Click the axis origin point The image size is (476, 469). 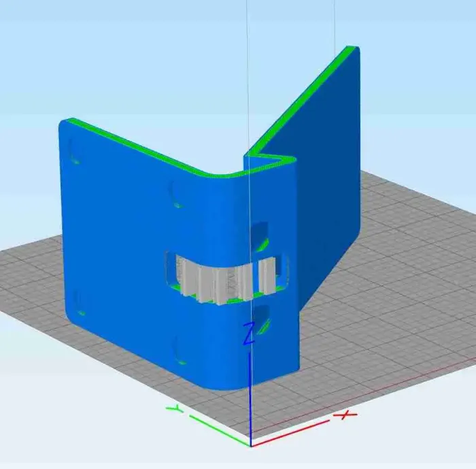click(x=251, y=447)
